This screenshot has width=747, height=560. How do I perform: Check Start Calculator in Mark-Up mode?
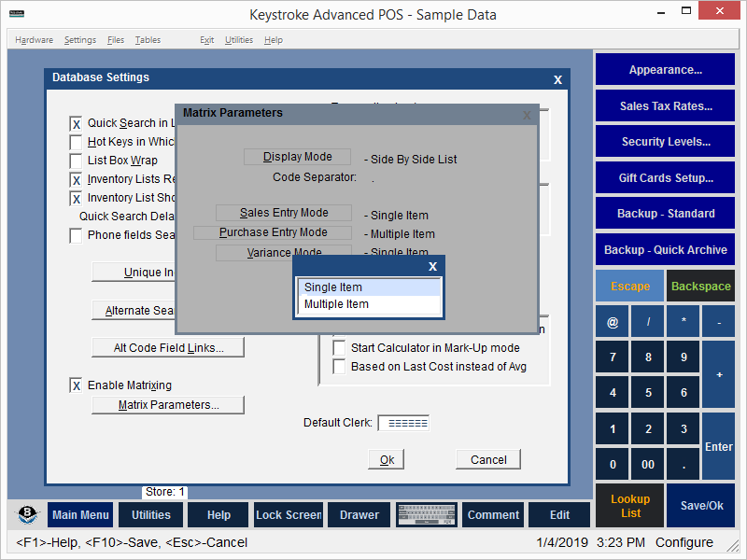[339, 348]
